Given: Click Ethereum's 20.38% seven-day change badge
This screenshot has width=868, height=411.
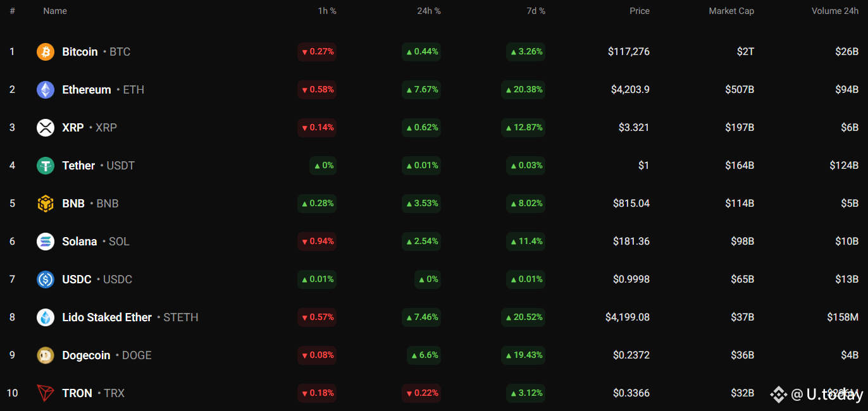Looking at the screenshot, I should click(x=523, y=90).
